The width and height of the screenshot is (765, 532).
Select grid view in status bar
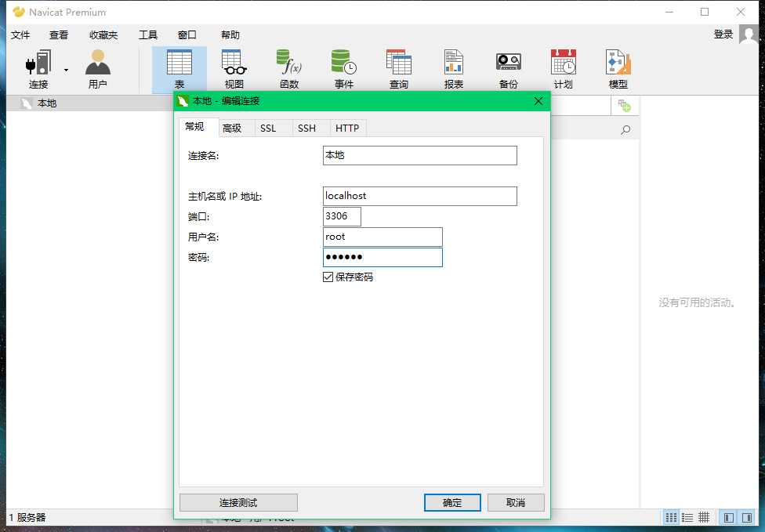pos(670,517)
